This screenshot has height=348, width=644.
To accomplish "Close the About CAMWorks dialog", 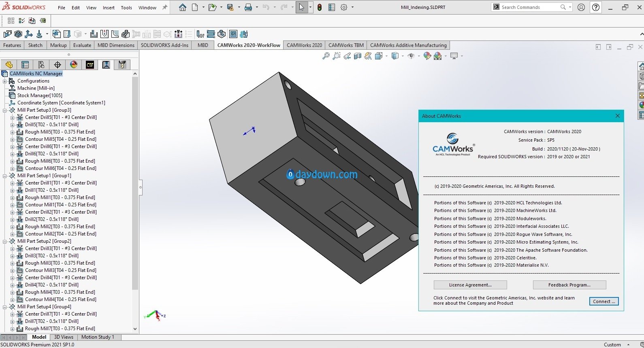I will click(x=618, y=116).
